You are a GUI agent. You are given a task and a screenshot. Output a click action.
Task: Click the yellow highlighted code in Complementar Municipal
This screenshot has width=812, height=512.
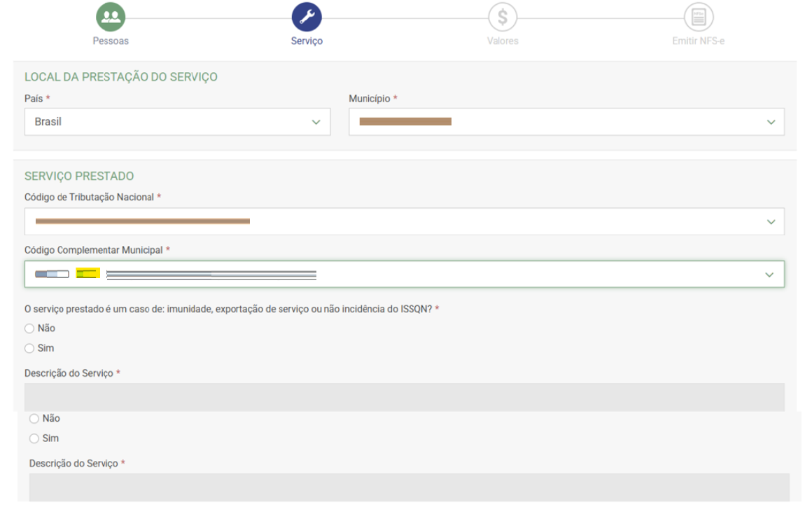(88, 274)
